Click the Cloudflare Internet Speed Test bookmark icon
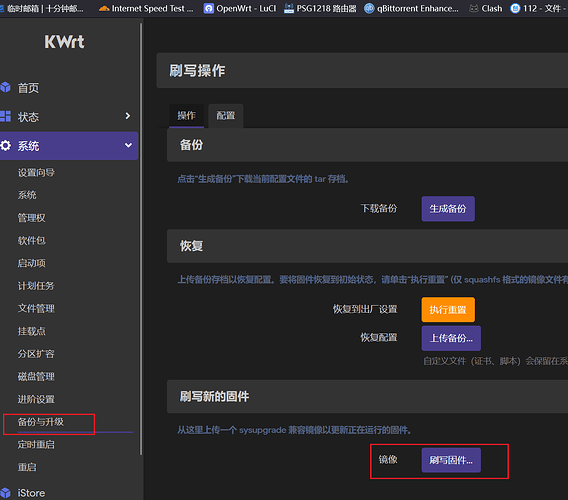This screenshot has height=500, width=568. [x=104, y=8]
